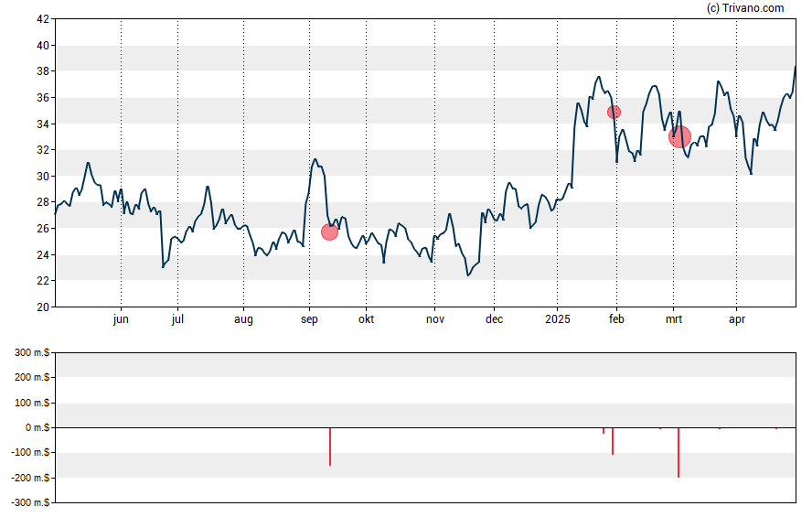Click the "-100 m.$" axis value
This screenshot has width=812, height=517.
click(x=30, y=453)
